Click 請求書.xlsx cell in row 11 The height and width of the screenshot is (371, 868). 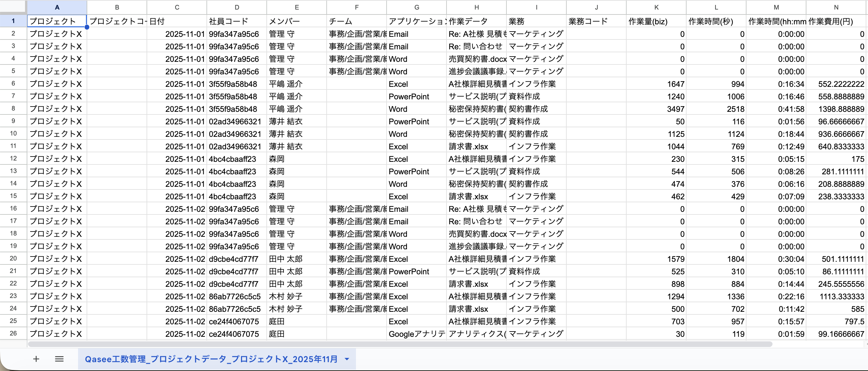pos(476,146)
